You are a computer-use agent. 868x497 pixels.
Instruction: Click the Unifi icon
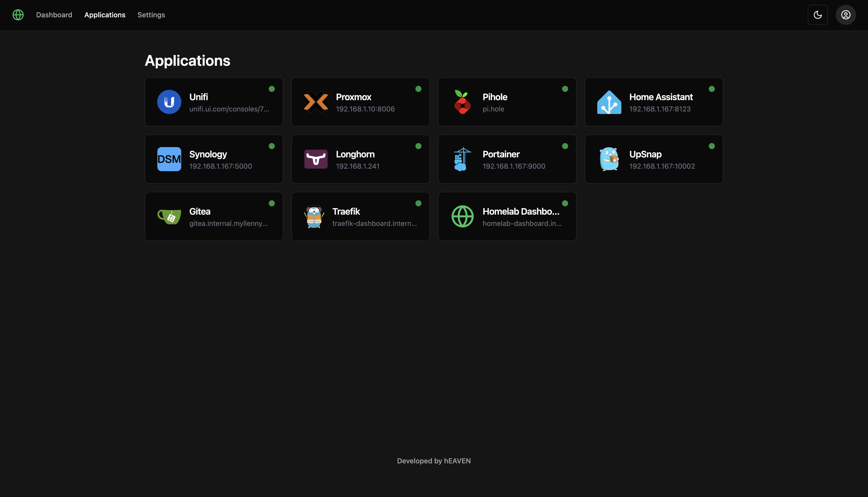pos(169,102)
